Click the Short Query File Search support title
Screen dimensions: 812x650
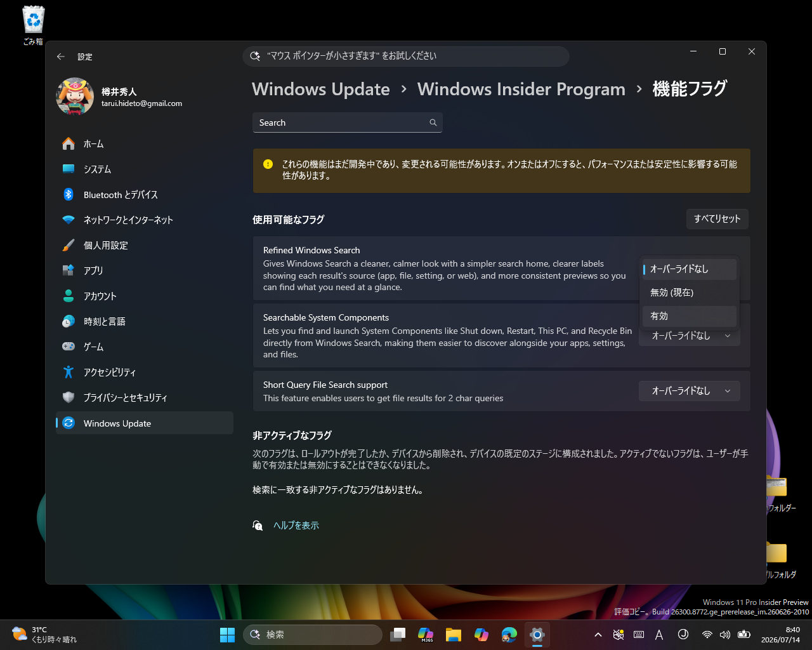click(325, 385)
